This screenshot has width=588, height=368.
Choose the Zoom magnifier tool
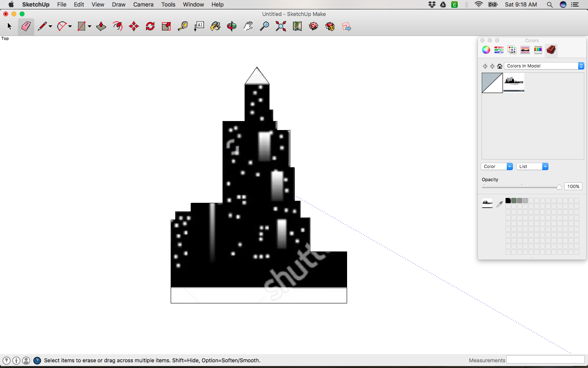click(265, 27)
